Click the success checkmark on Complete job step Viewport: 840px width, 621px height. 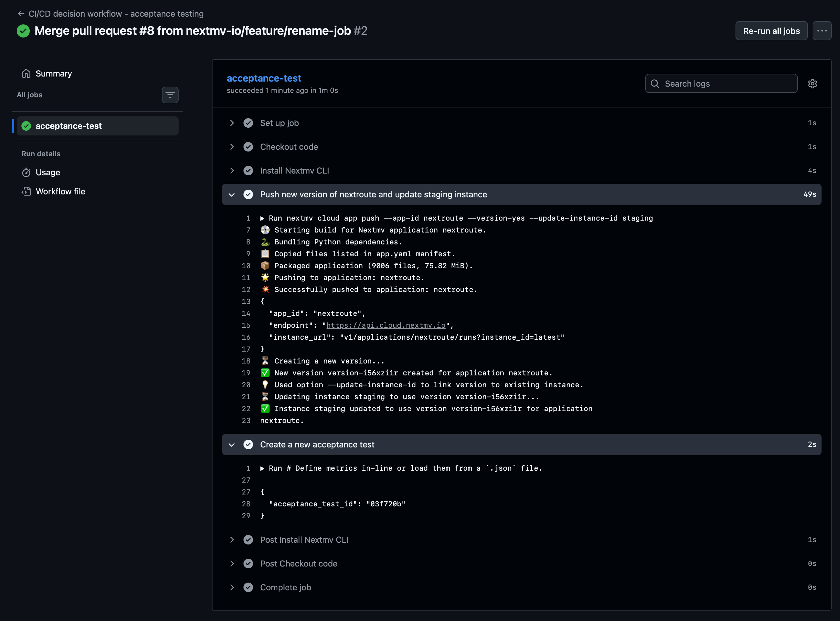pos(249,587)
